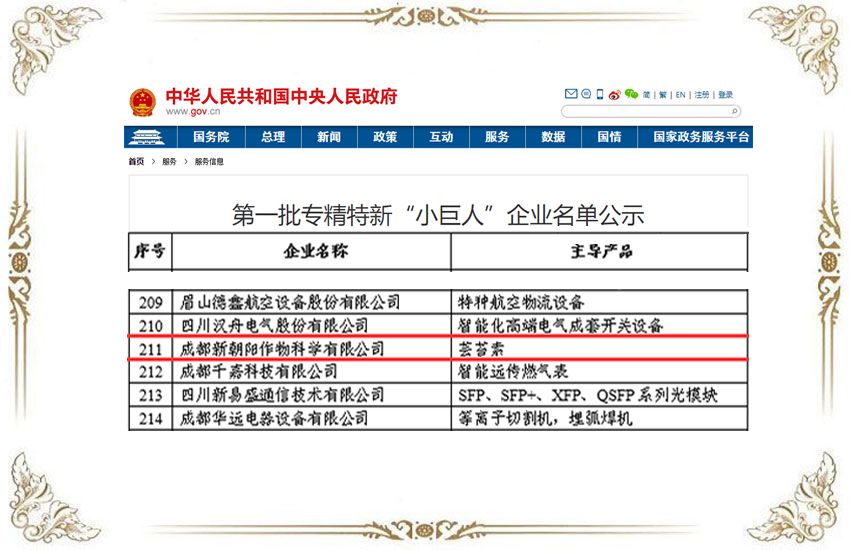850x550 pixels.
Task: Open the 国务院 navigation menu
Action: (211, 137)
